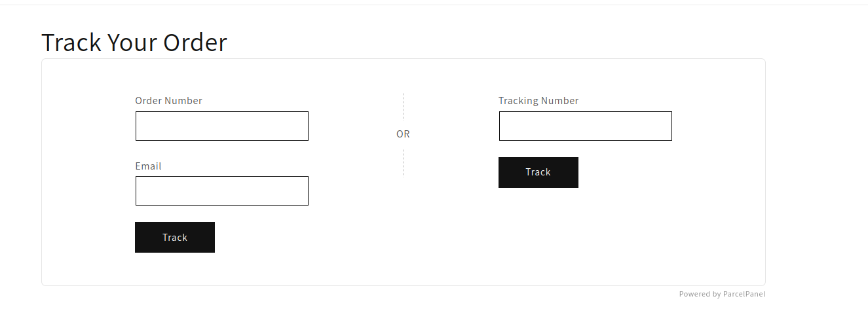Click the Order Number input field
Viewport: 868px width, 326px height.
coord(222,126)
